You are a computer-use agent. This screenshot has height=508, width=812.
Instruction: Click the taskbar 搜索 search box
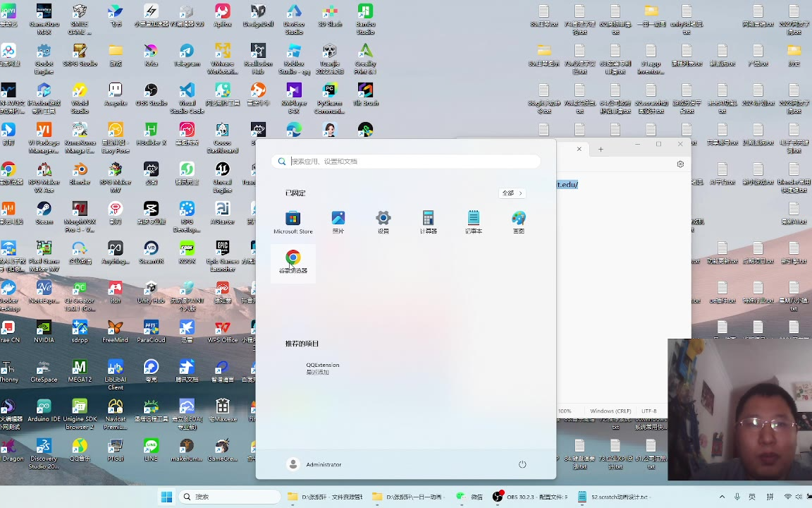pyautogui.click(x=229, y=497)
